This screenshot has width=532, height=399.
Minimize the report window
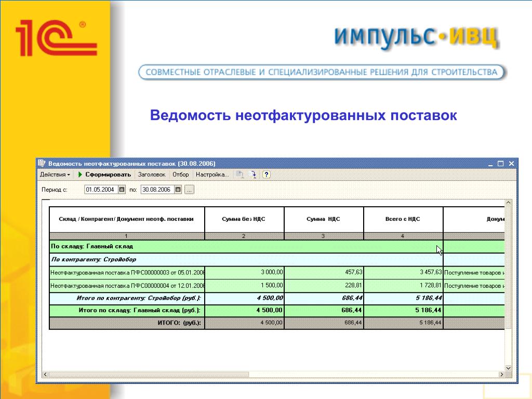(490, 164)
